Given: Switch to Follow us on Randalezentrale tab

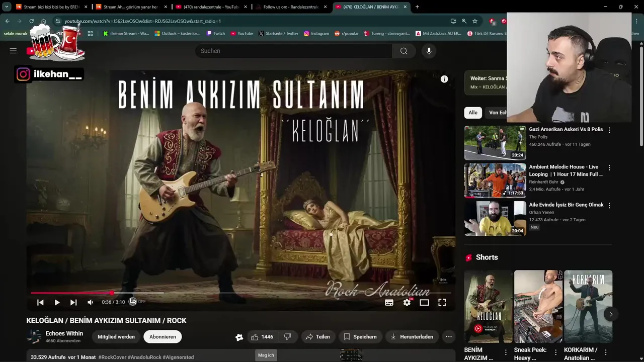Looking at the screenshot, I should tap(290, 7).
